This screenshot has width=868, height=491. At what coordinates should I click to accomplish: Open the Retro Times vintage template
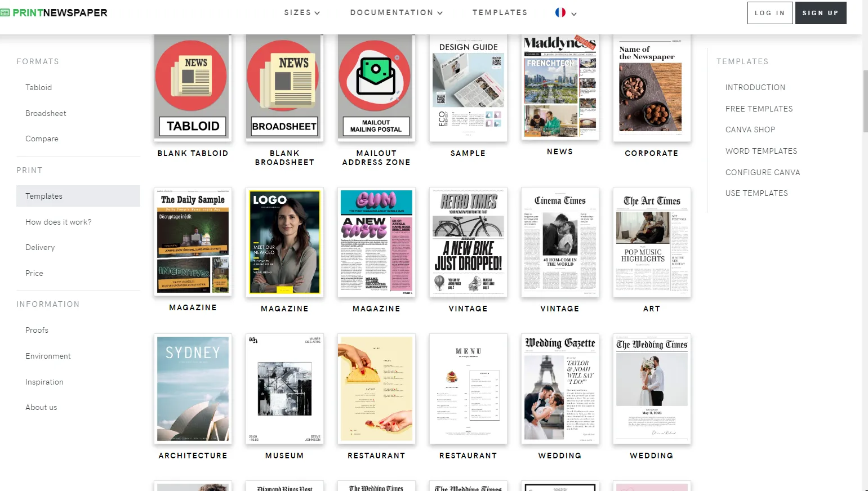[x=468, y=242]
